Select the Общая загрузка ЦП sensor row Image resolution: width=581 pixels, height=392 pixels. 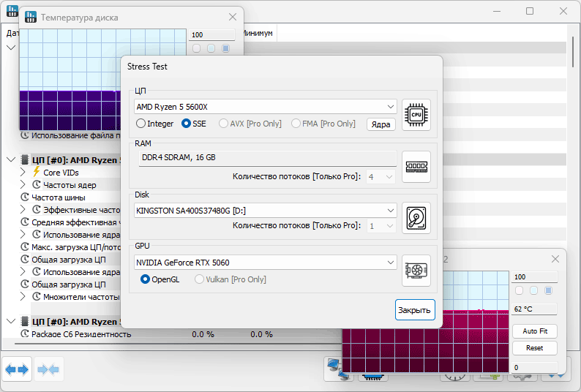coord(69,260)
